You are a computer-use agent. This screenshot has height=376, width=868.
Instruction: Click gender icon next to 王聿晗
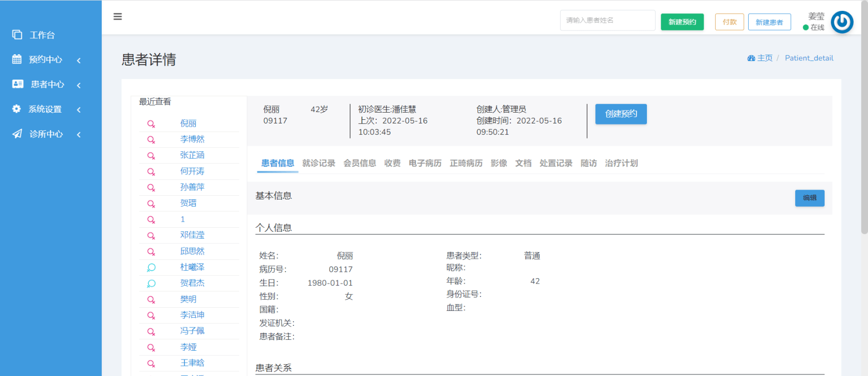coord(151,364)
